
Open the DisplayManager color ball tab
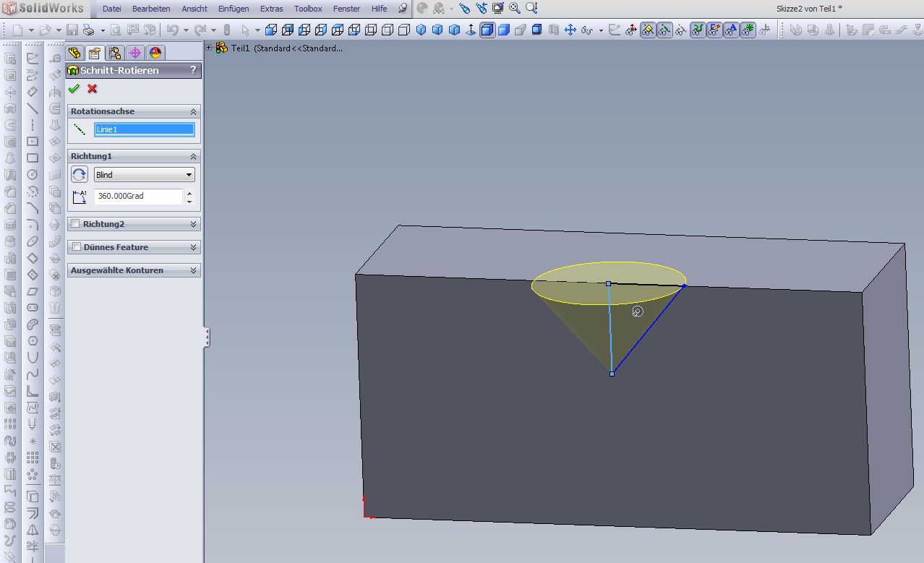155,53
